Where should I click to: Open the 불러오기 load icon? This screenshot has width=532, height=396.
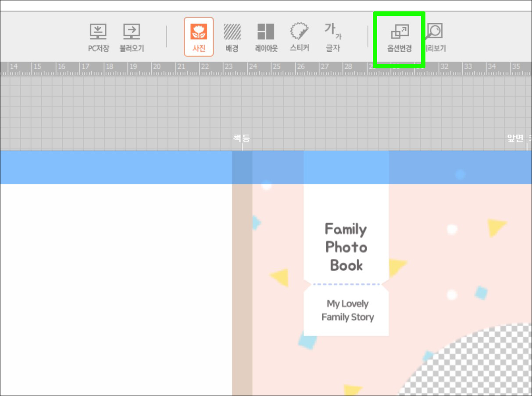pos(132,38)
